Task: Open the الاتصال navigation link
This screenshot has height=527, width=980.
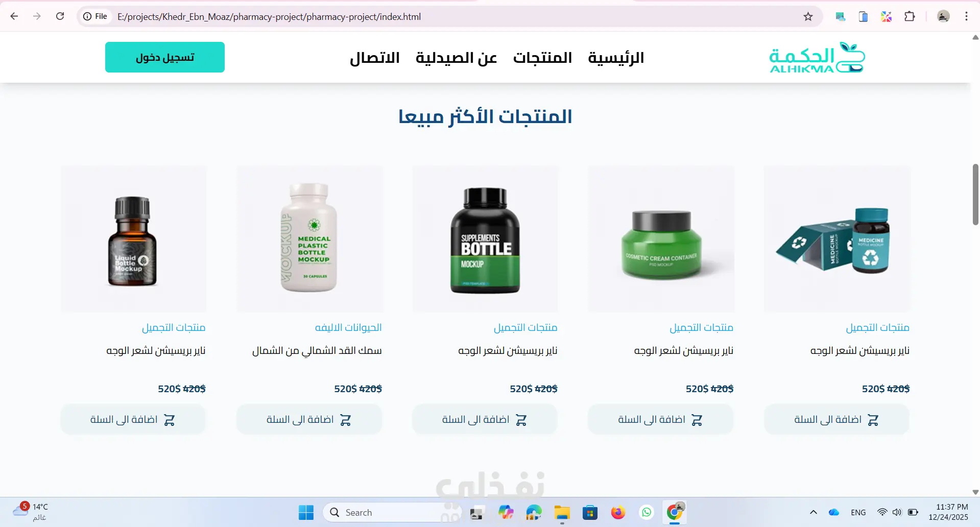Action: pos(375,58)
